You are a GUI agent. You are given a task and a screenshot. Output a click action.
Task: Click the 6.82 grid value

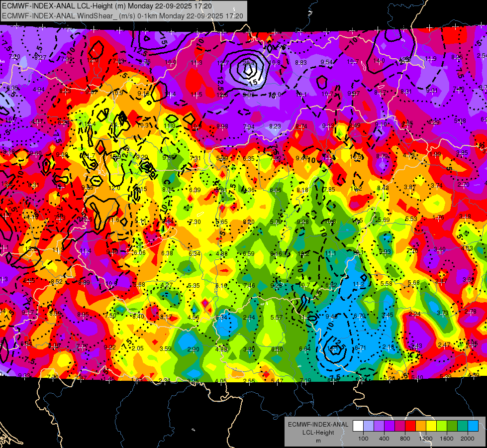pyautogui.click(x=331, y=285)
